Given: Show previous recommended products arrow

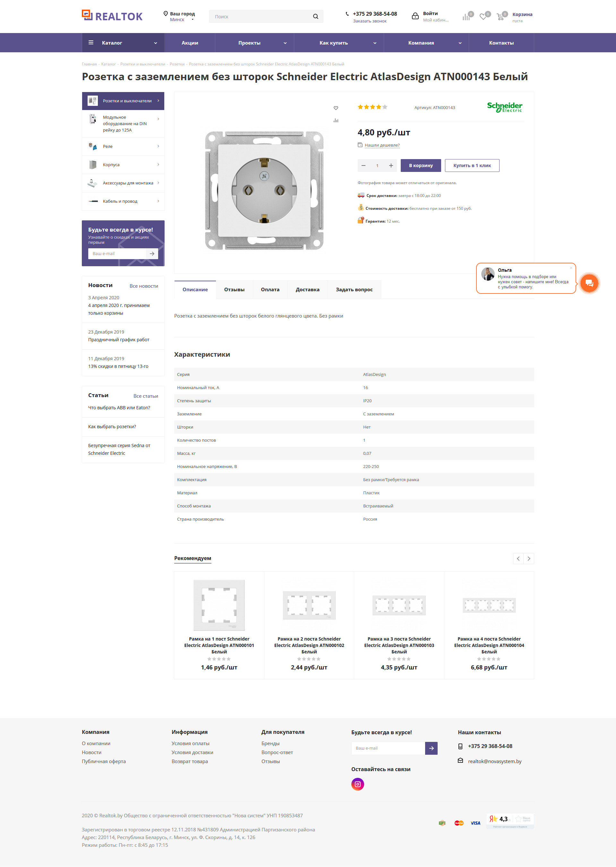Looking at the screenshot, I should click(518, 558).
